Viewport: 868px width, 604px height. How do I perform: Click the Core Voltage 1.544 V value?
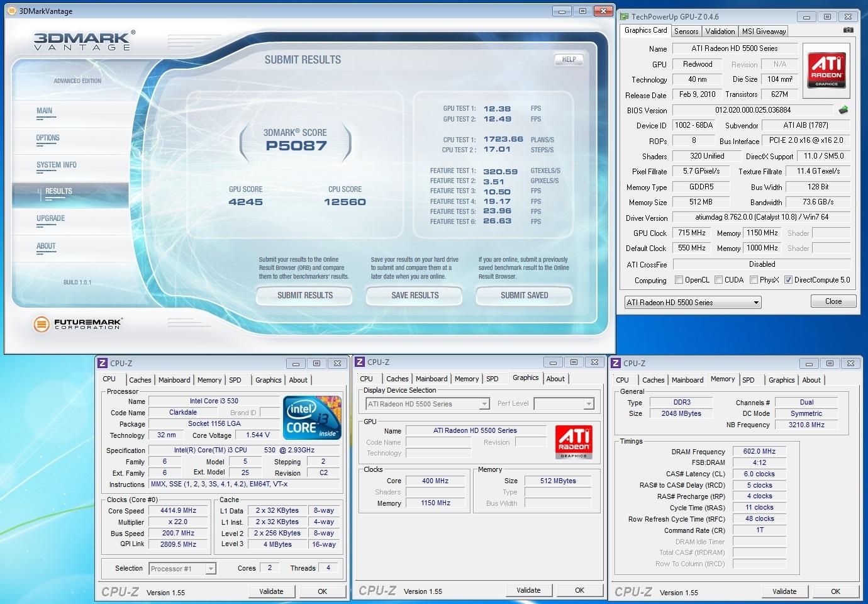tap(258, 435)
